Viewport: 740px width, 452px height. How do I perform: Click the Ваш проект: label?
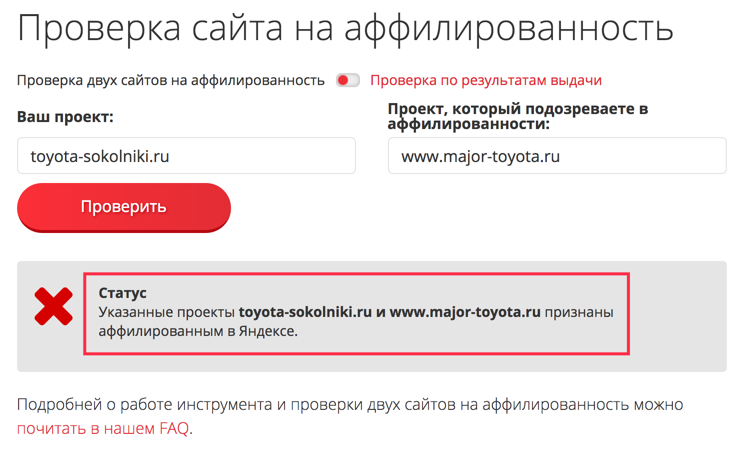tap(65, 117)
